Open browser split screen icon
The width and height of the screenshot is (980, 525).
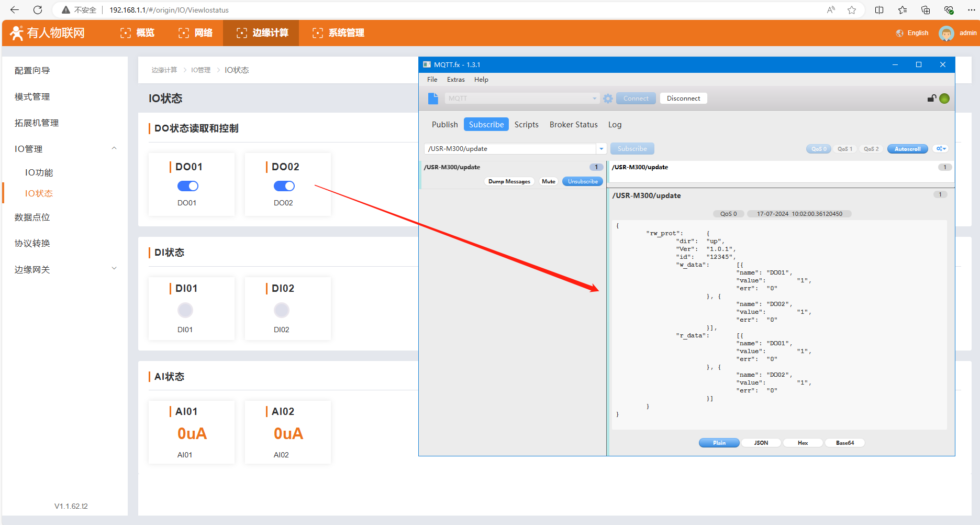879,10
